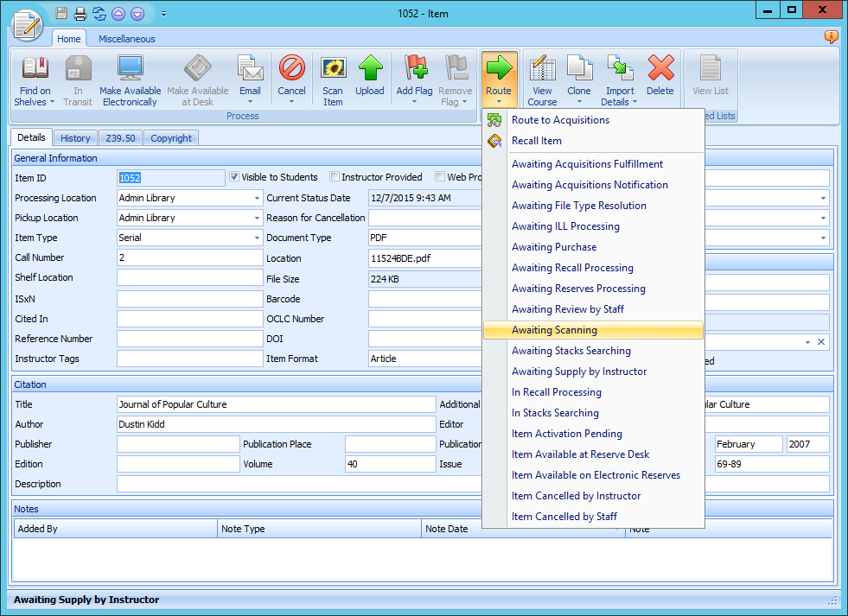This screenshot has height=616, width=848.
Task: Click the Delete icon
Action: point(660,78)
